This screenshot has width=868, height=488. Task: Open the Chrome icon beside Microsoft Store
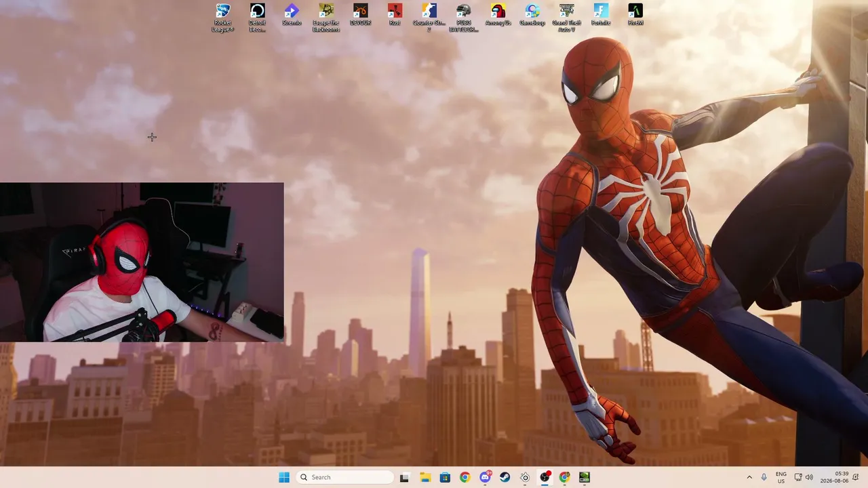click(x=465, y=477)
